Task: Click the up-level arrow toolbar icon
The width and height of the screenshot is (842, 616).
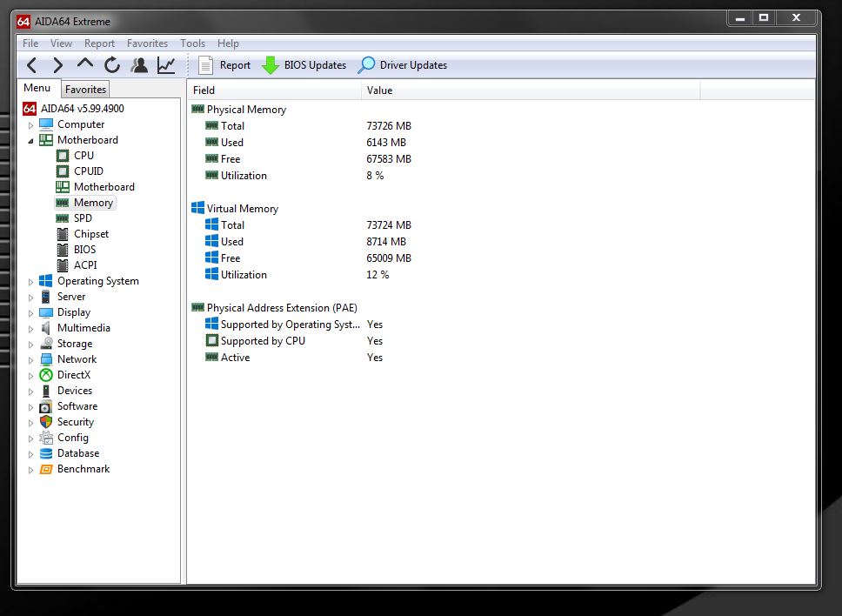Action: point(85,64)
